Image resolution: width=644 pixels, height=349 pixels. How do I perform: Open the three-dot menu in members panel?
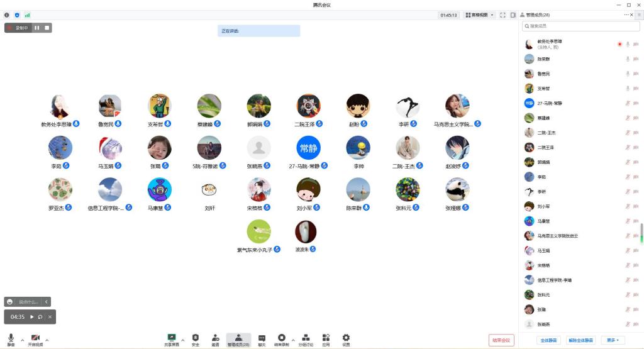627,14
